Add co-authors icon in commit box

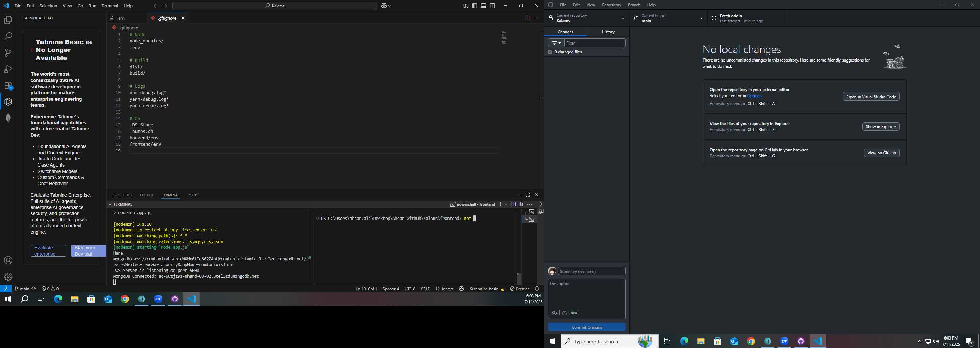(555, 313)
